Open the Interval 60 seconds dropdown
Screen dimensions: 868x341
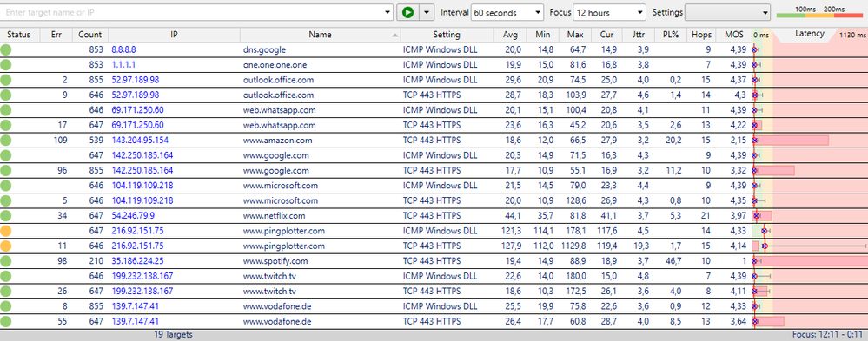point(507,12)
